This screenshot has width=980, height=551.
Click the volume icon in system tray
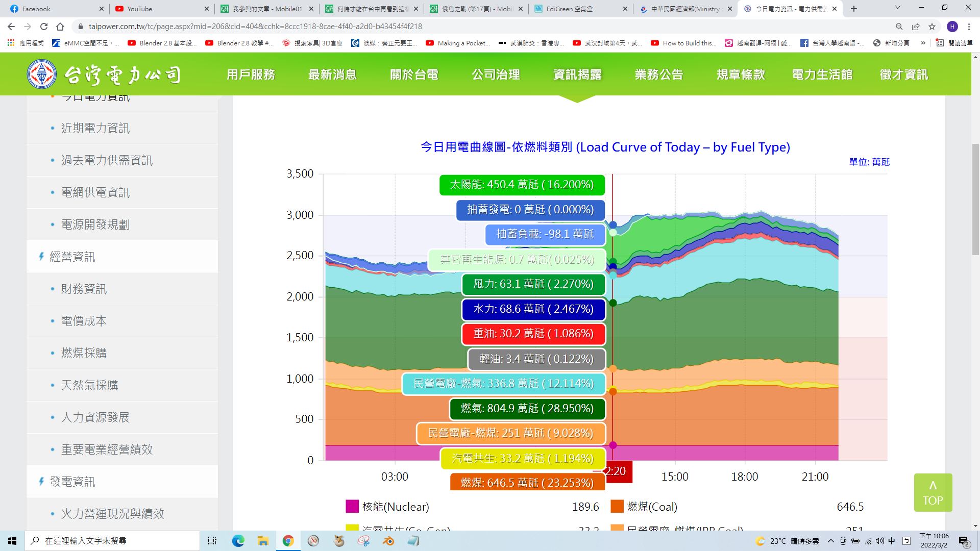point(879,541)
